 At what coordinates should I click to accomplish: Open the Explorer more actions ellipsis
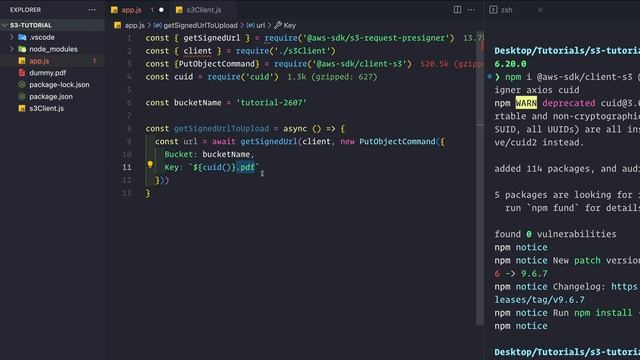tap(92, 10)
